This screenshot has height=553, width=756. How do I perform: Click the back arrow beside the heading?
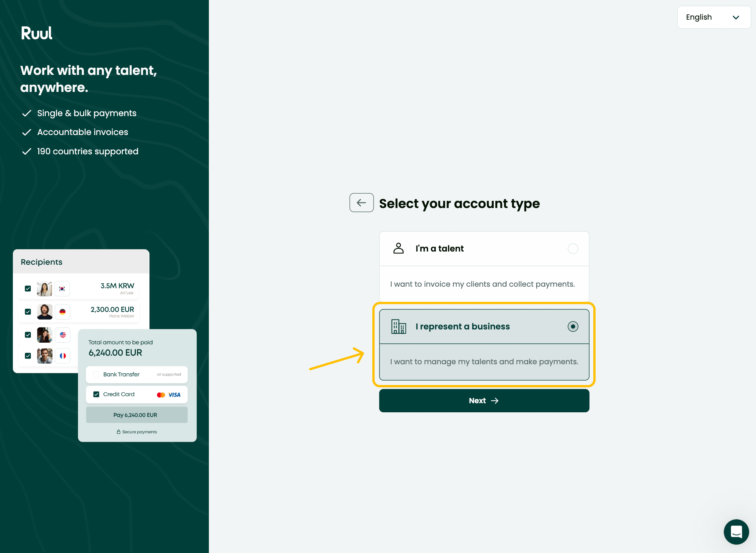tap(361, 203)
